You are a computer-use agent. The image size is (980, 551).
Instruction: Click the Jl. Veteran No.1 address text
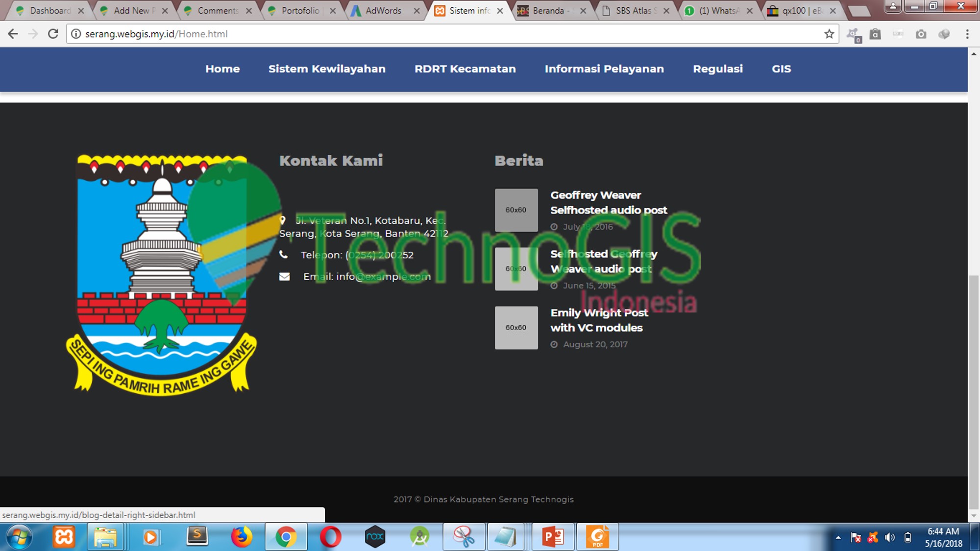click(x=364, y=227)
